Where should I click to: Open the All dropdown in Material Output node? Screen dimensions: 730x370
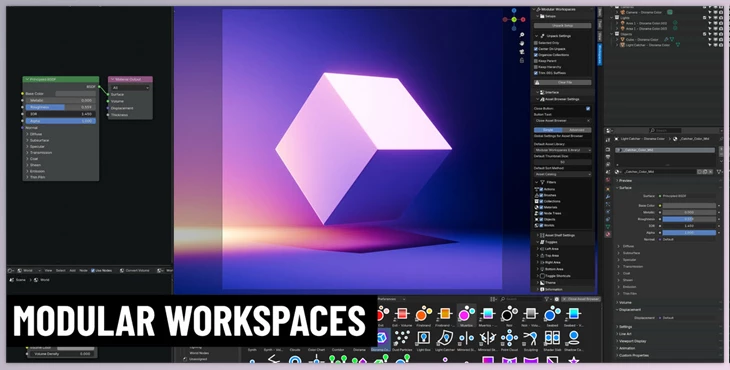click(x=130, y=87)
